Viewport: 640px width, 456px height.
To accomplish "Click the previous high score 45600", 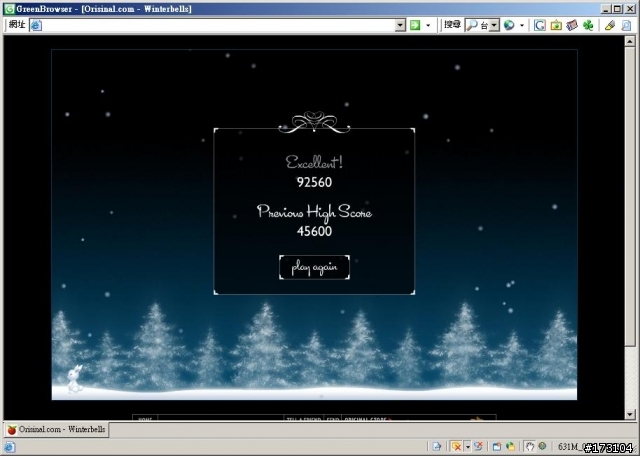I will click(314, 231).
